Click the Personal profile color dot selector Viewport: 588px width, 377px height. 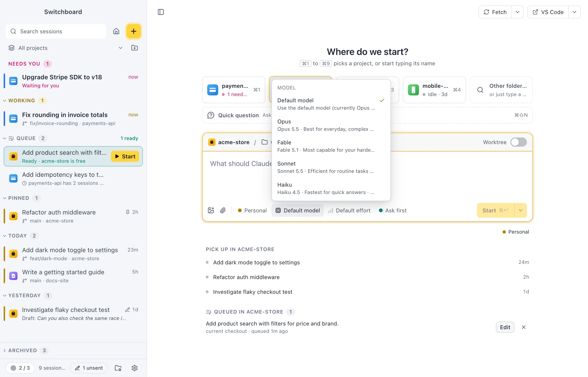[x=252, y=210]
